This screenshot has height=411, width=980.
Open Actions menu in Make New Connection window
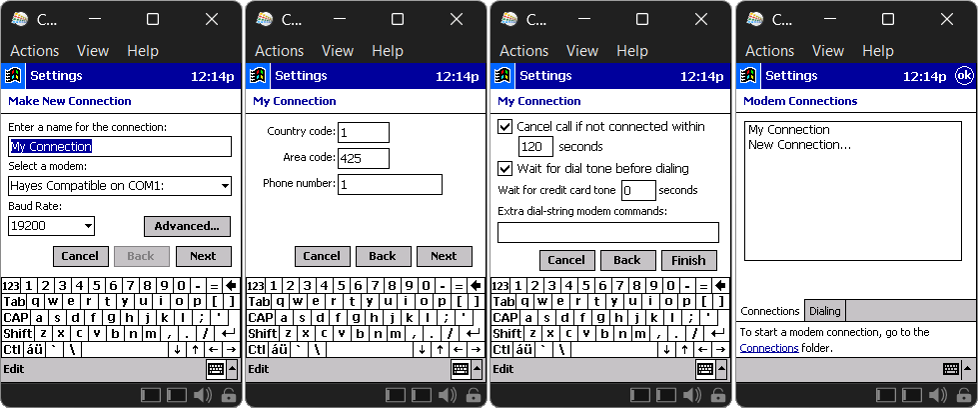pyautogui.click(x=34, y=51)
